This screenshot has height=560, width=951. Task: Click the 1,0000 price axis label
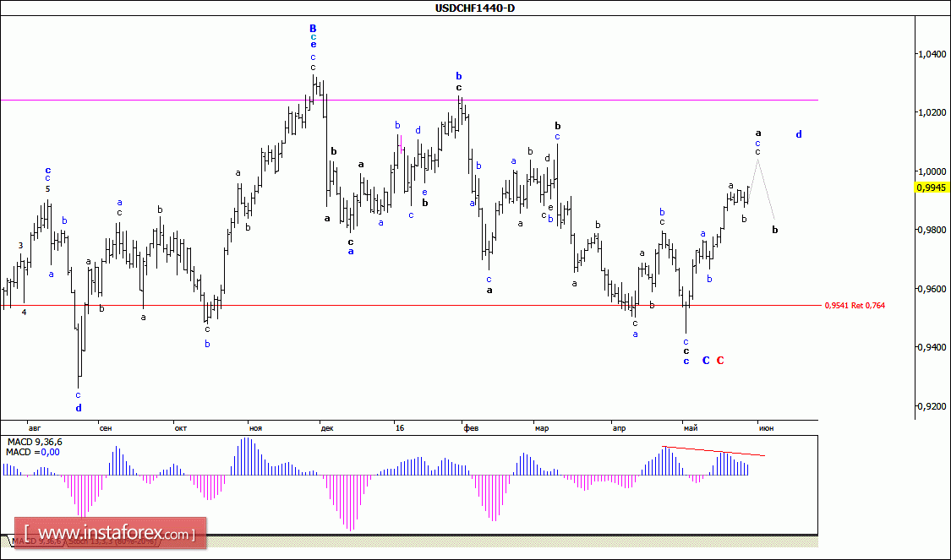pos(932,171)
